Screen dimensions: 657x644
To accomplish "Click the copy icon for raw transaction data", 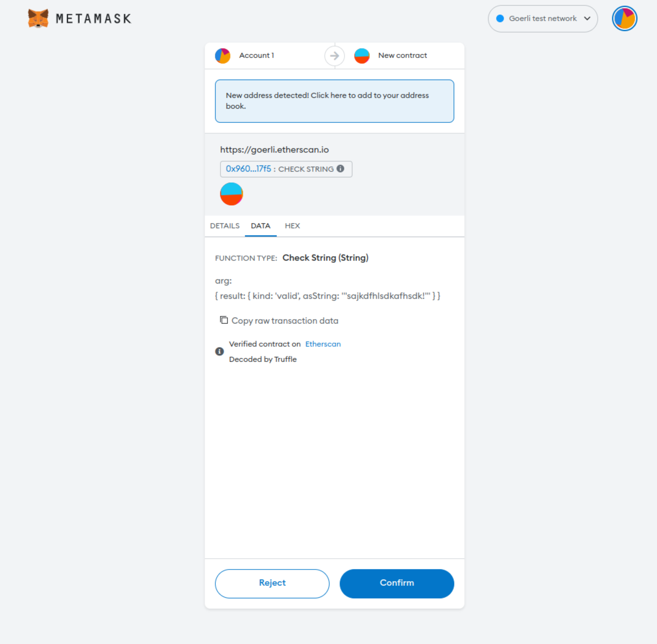I will (x=224, y=320).
